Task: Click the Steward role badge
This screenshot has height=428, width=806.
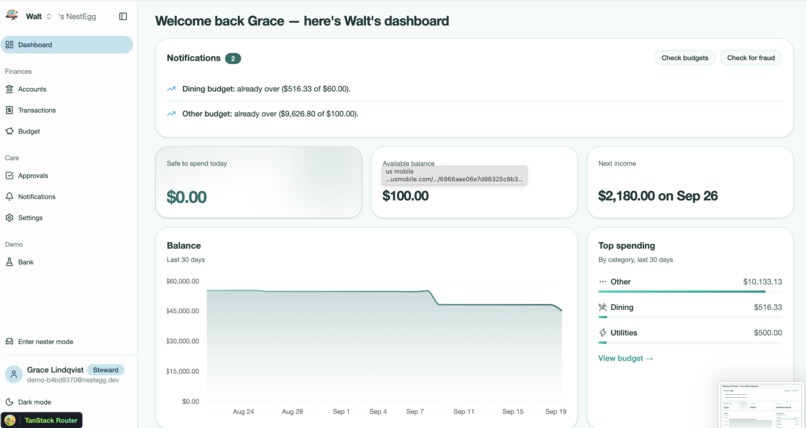Action: [105, 370]
